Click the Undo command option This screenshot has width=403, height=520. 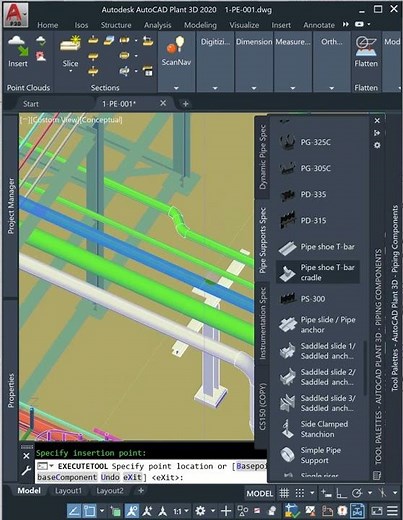110,477
